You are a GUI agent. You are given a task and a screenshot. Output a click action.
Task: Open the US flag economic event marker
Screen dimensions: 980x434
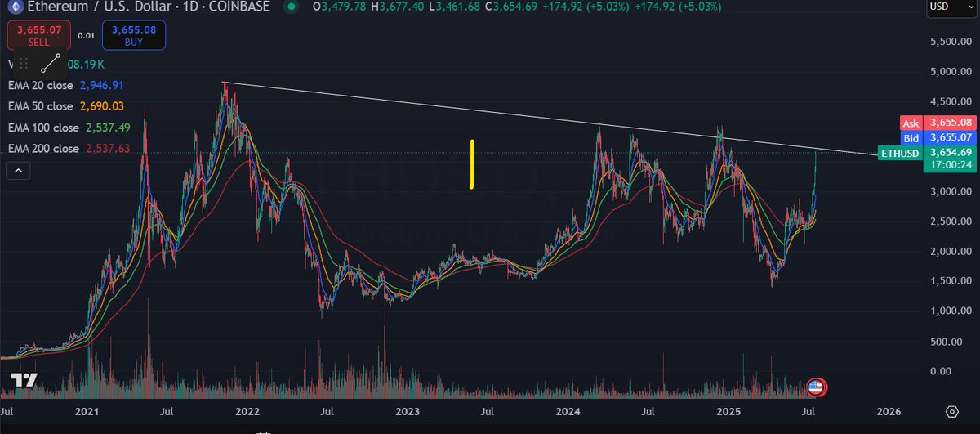point(816,387)
